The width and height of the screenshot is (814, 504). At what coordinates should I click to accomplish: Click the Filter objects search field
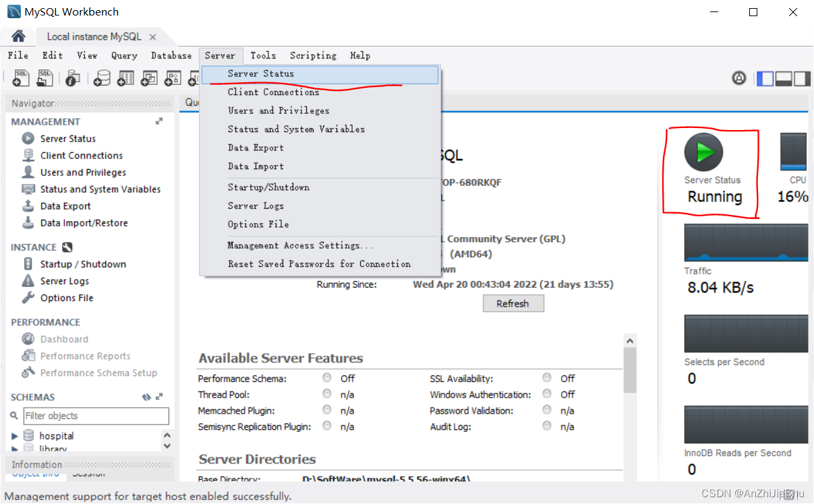pyautogui.click(x=96, y=416)
